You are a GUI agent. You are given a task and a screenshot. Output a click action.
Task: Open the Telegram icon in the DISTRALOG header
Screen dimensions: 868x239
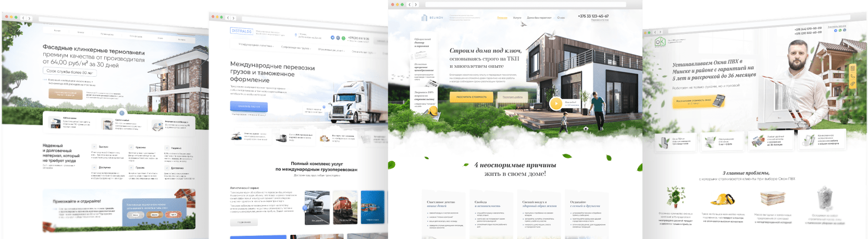(333, 38)
